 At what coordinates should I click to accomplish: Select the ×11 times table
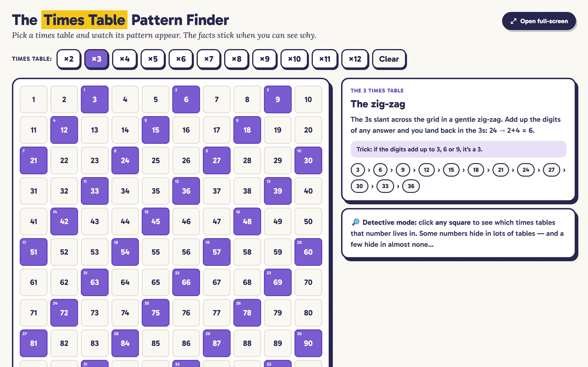(x=325, y=59)
